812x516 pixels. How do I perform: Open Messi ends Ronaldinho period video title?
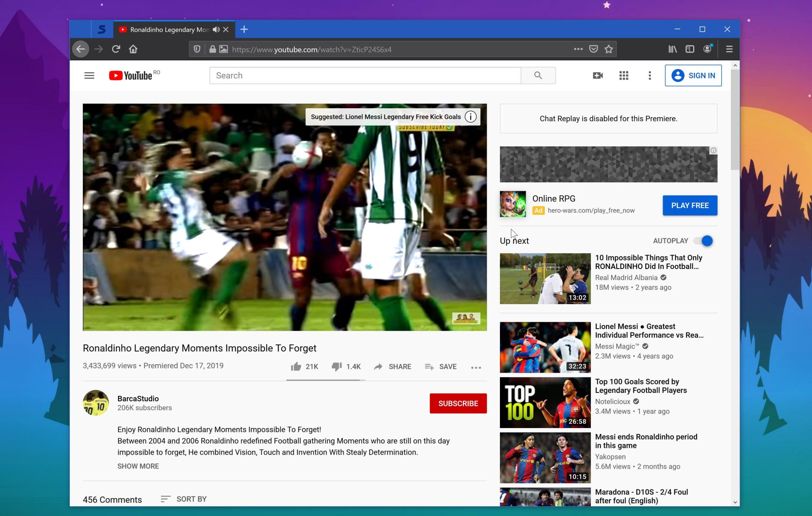[646, 441]
